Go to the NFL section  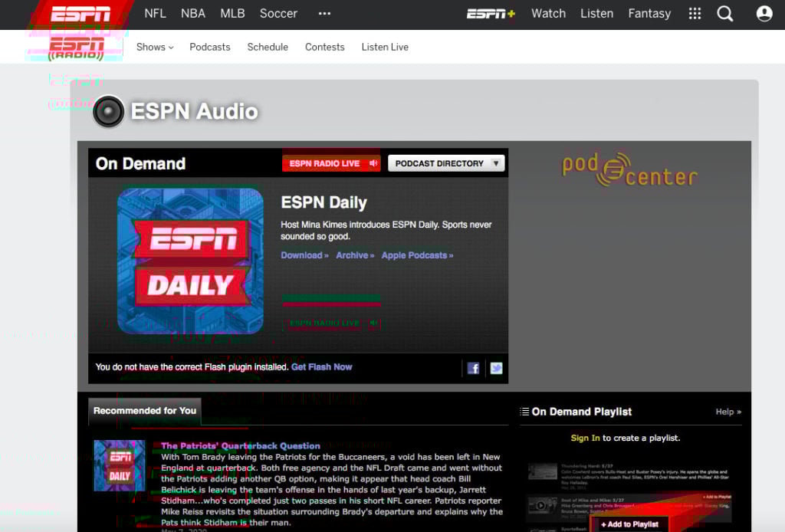[x=155, y=14]
